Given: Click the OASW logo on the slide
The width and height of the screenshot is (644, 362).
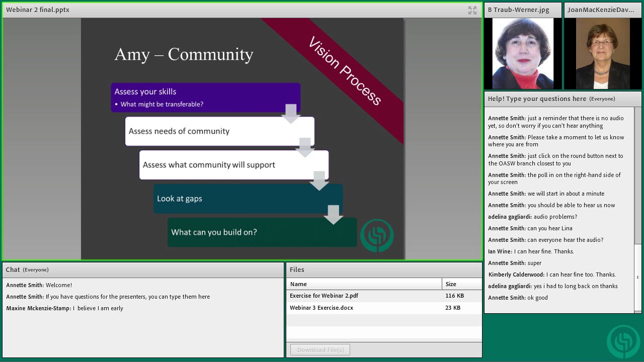Looking at the screenshot, I should pos(377,235).
